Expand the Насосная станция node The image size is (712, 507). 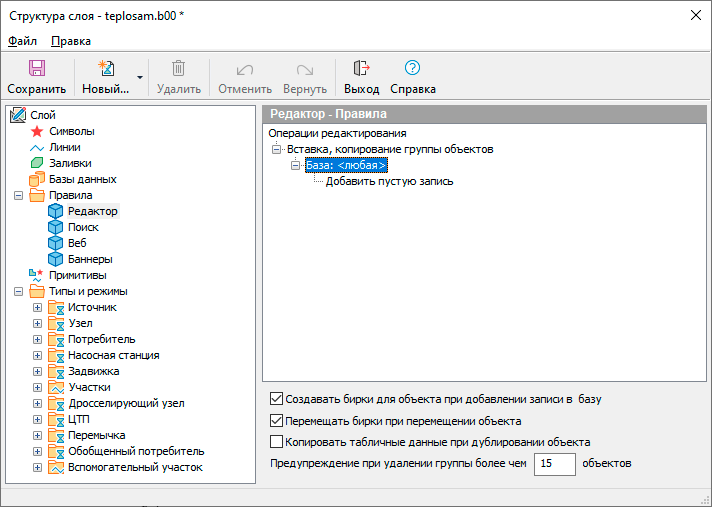pos(38,355)
